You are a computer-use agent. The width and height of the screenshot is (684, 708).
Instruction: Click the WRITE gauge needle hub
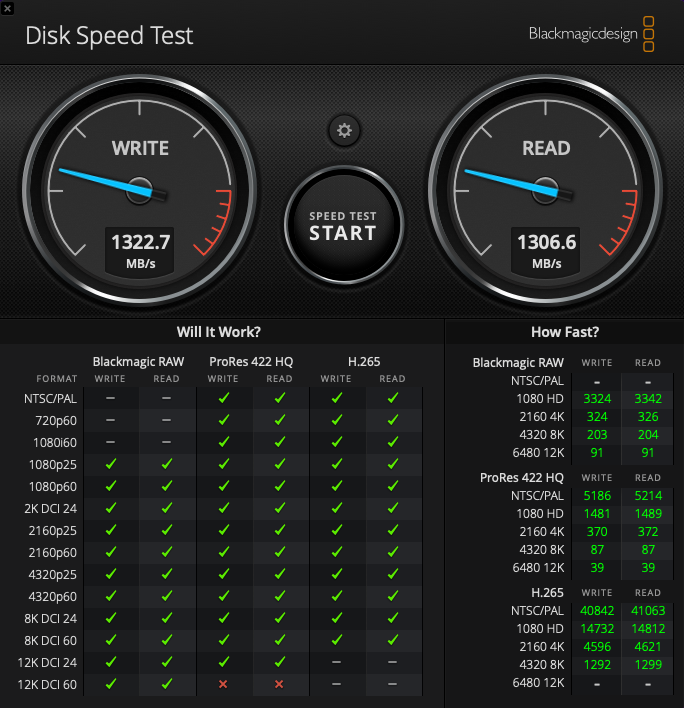click(139, 191)
